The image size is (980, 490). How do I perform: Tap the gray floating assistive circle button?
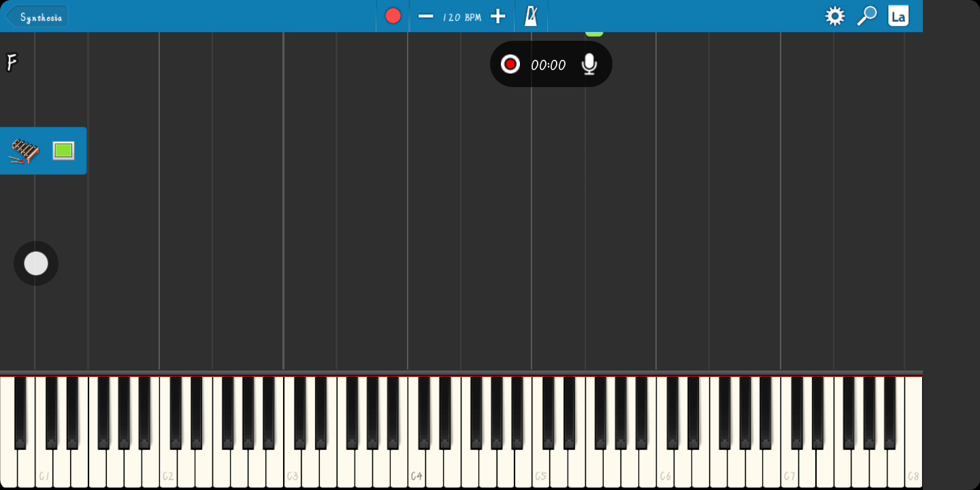pos(36,263)
